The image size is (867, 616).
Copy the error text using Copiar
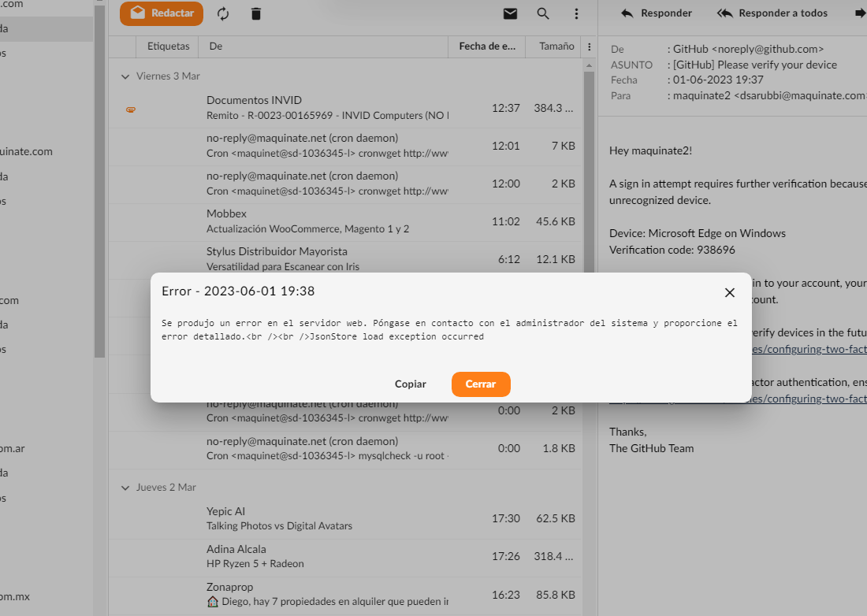[x=411, y=384]
